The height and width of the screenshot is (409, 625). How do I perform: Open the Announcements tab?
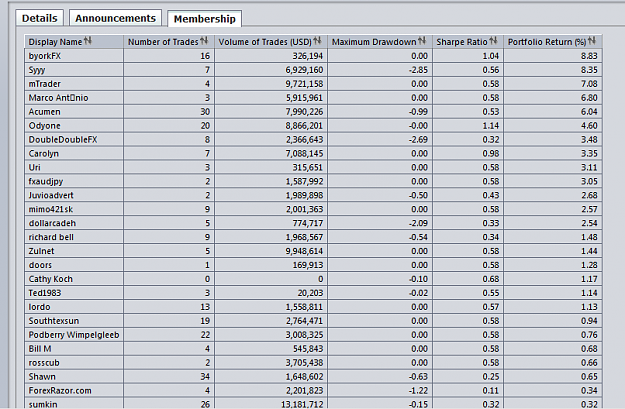115,18
